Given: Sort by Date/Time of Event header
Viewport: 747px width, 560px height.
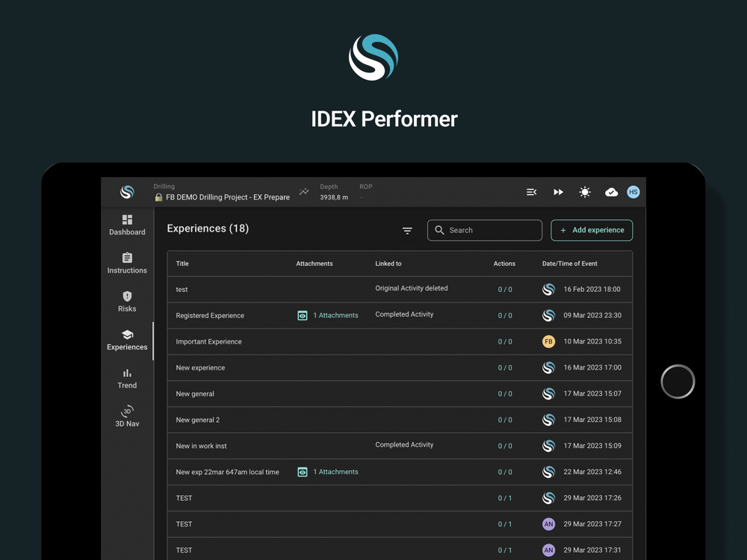Looking at the screenshot, I should [570, 264].
